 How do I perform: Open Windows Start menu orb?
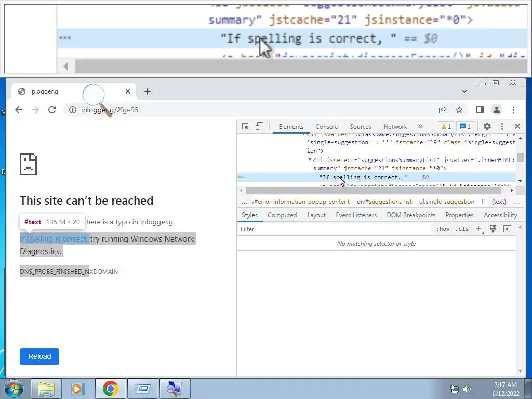click(13, 389)
